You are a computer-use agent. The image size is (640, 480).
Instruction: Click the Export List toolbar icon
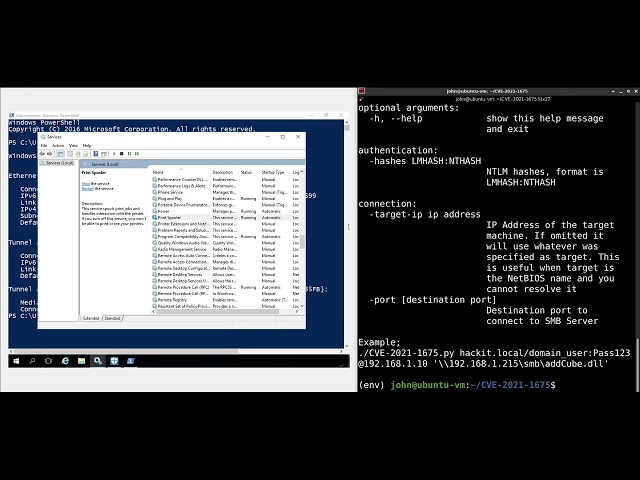tap(86, 154)
